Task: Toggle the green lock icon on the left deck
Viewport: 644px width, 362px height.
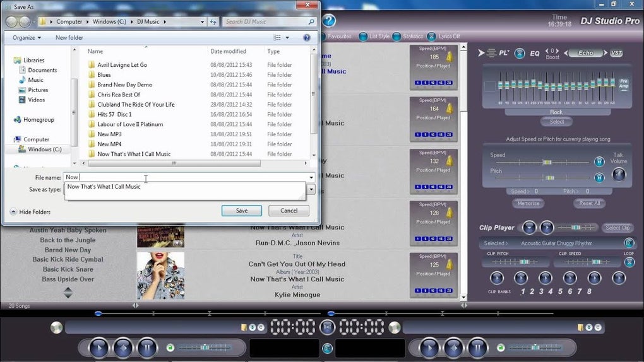Action: coord(170,347)
